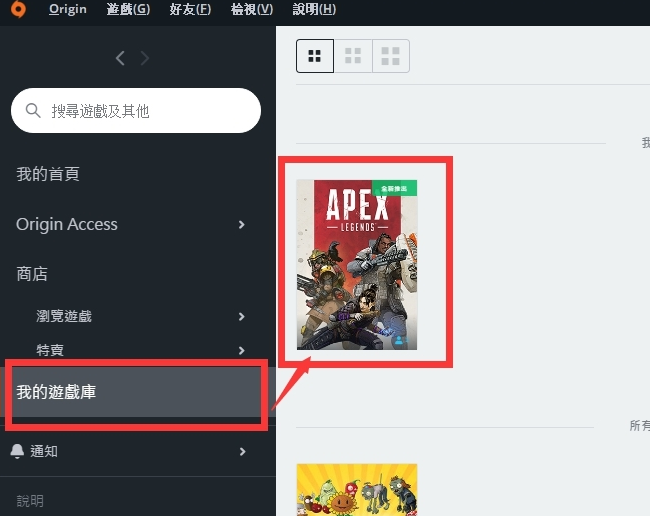Open the 說明(H) menu
This screenshot has width=650, height=516.
(x=314, y=9)
